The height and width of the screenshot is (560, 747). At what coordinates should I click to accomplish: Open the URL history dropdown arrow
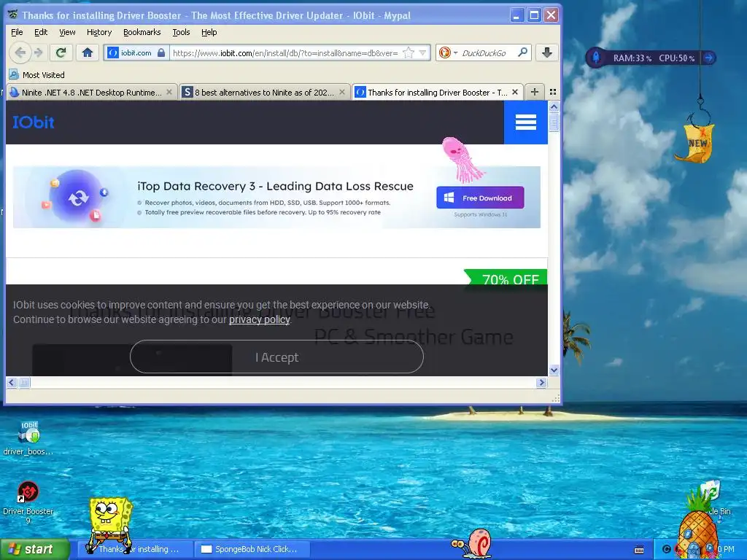[x=422, y=52]
